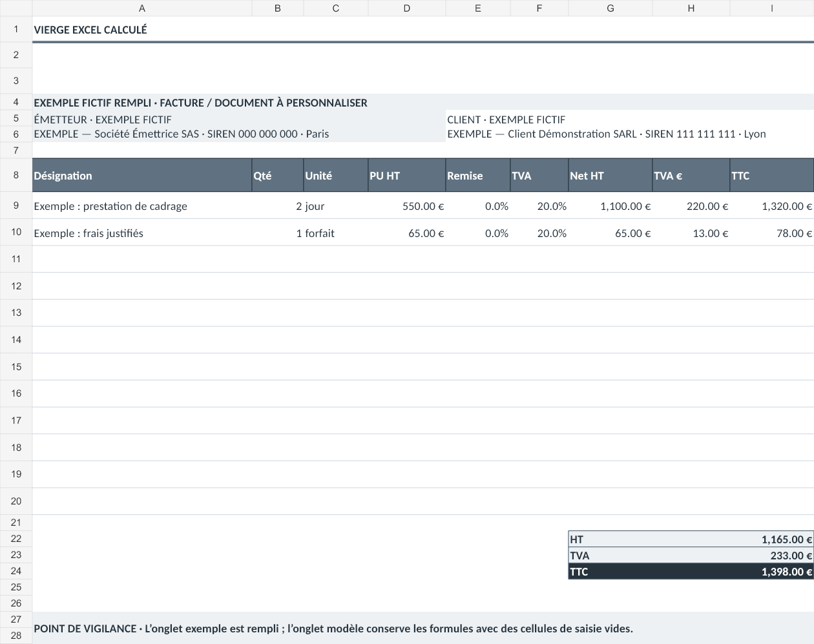This screenshot has height=644, width=814.
Task: Click the '13.00 €' TVA amount cell
Action: [x=691, y=233]
